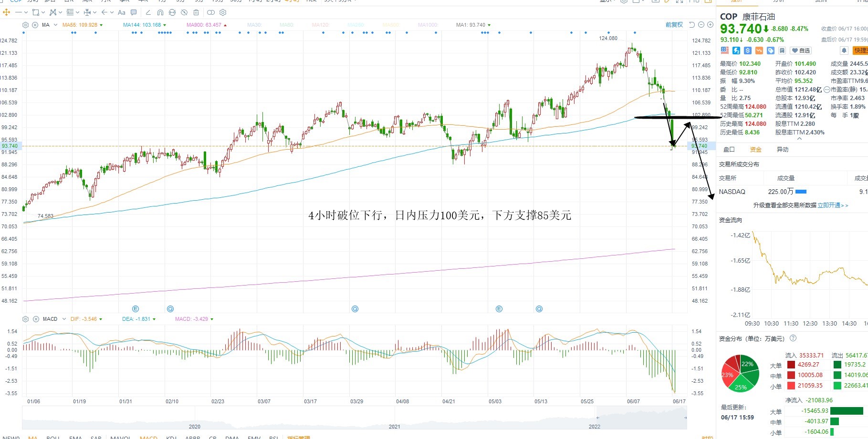
Task: Toggle MA900 line marker
Action: (x=225, y=25)
